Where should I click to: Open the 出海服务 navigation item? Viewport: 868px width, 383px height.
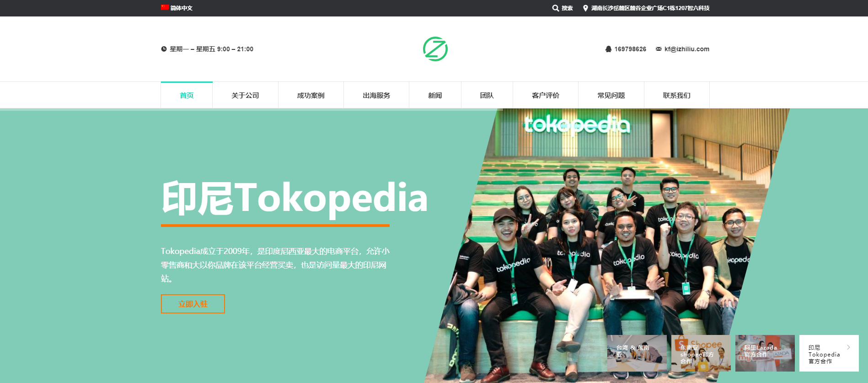[x=376, y=95]
